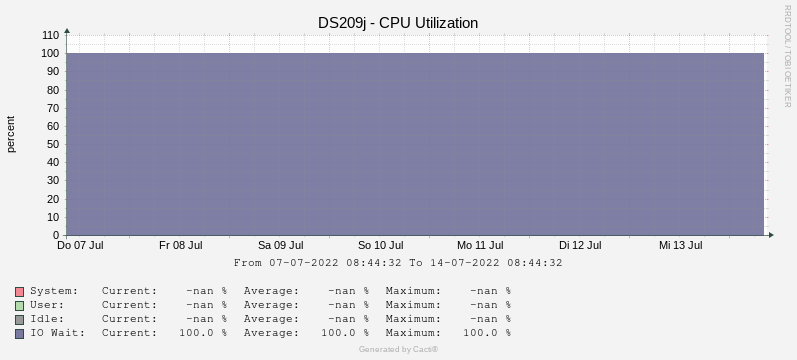
Task: Click the IO Wait Maximum 100.0 % value
Action: pyautogui.click(x=487, y=333)
